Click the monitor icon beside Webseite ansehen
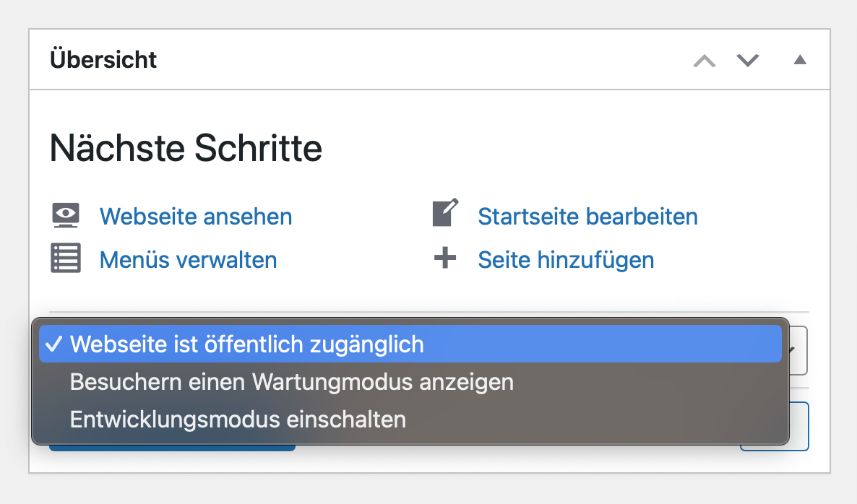 [x=64, y=214]
